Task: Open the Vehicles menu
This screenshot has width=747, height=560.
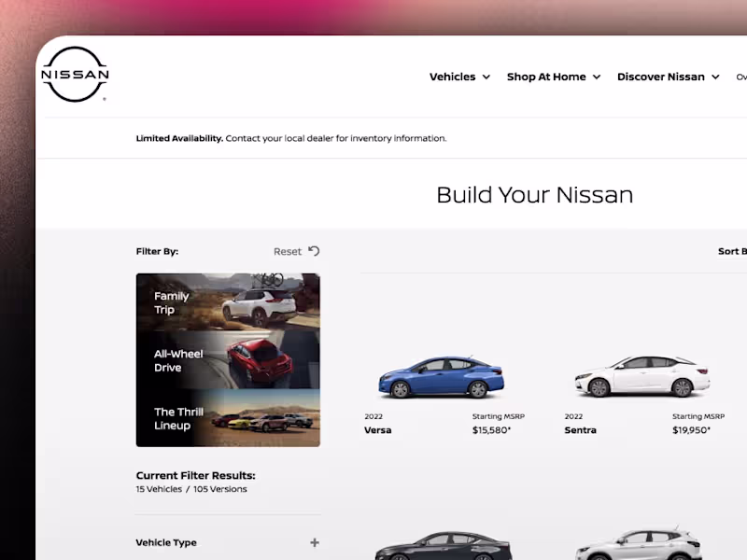Action: [459, 77]
